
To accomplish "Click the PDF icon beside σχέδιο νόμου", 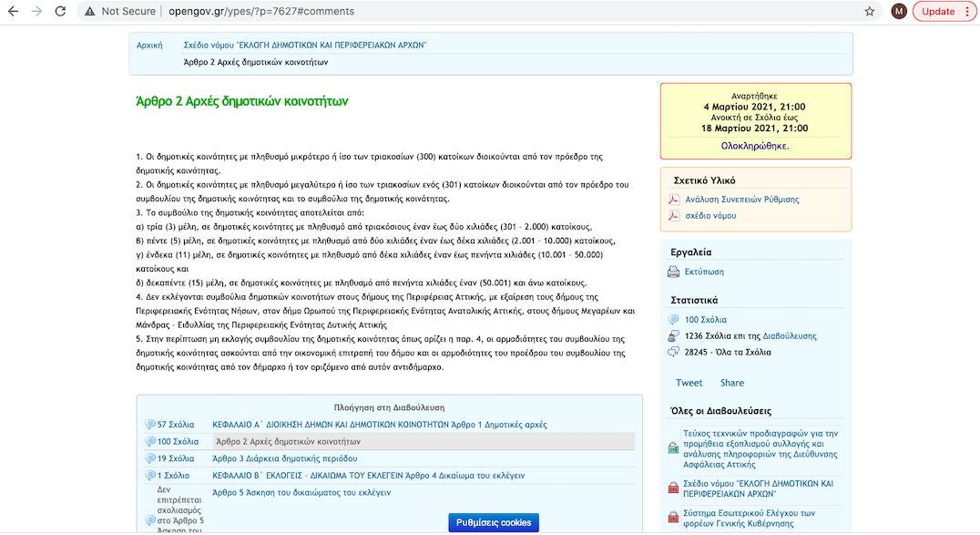I will coord(674,215).
